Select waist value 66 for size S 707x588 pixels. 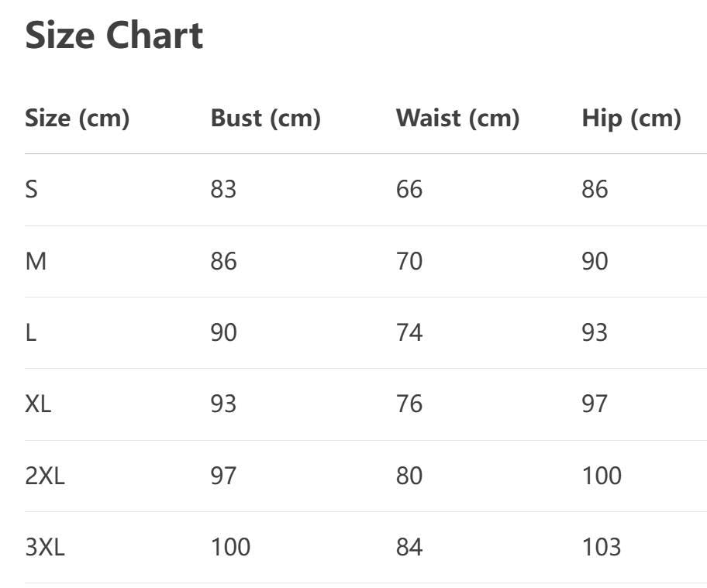(409, 189)
